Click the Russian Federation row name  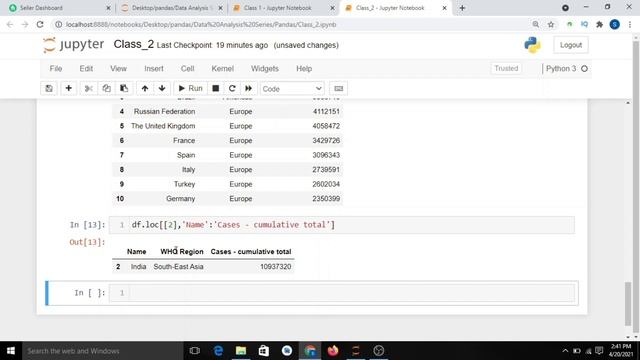[x=164, y=111]
